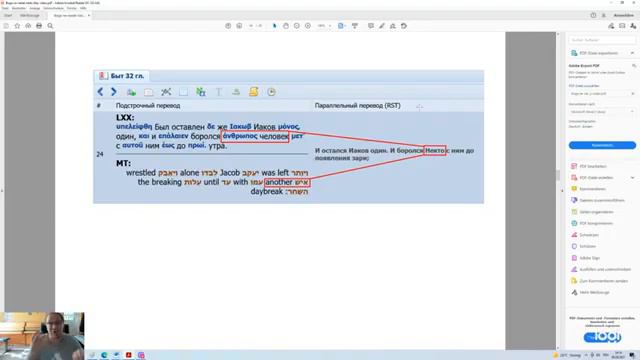Open the Microsoft Word convert-to dropdown

(602, 111)
